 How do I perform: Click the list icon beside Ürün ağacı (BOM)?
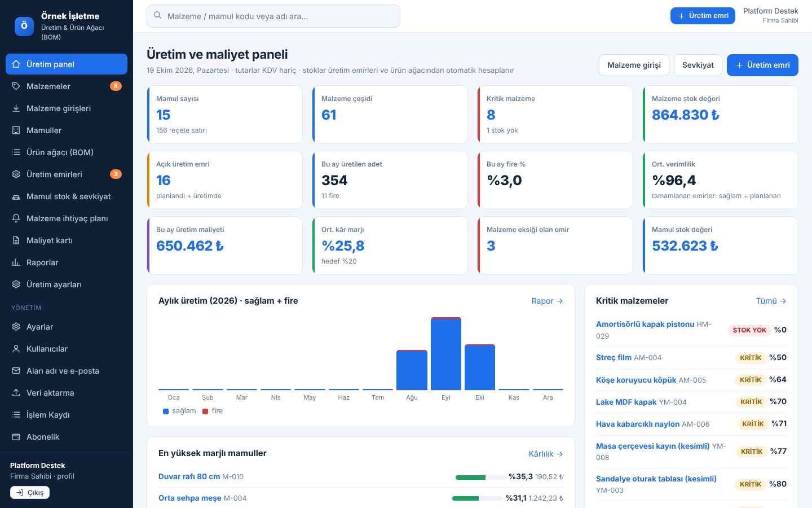click(16, 152)
